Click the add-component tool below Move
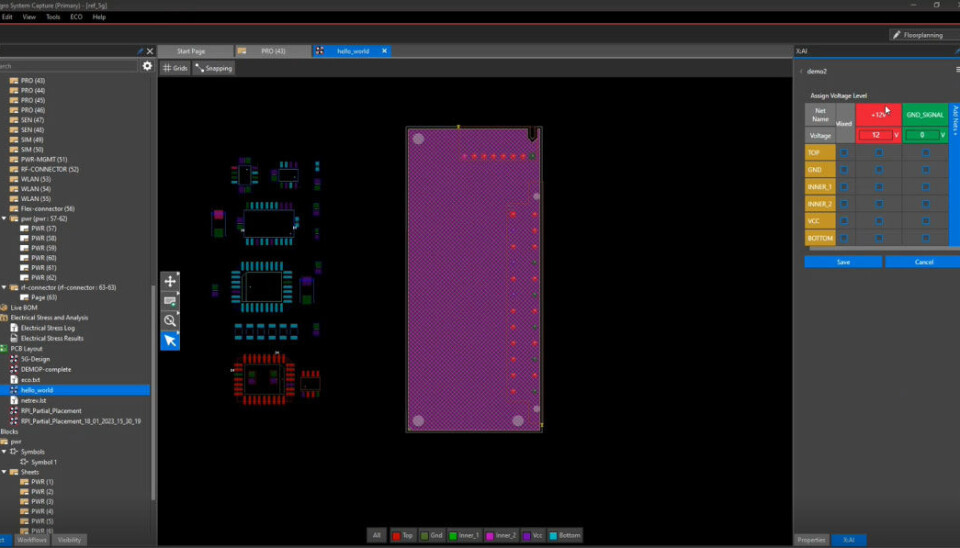 (x=170, y=301)
